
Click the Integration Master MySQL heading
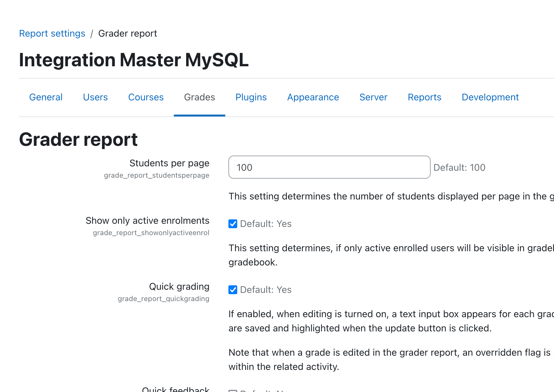[x=134, y=60]
